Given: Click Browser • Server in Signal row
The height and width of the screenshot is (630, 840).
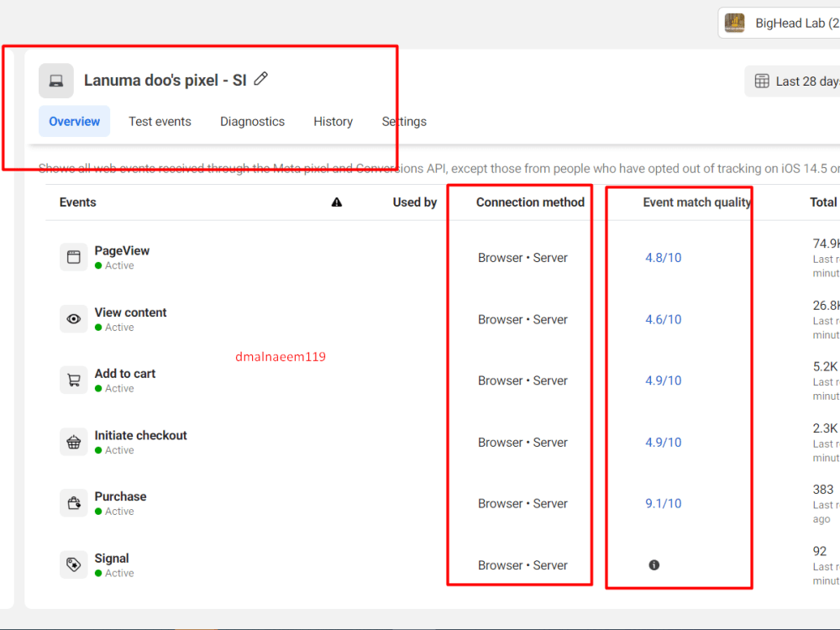Looking at the screenshot, I should pos(522,565).
